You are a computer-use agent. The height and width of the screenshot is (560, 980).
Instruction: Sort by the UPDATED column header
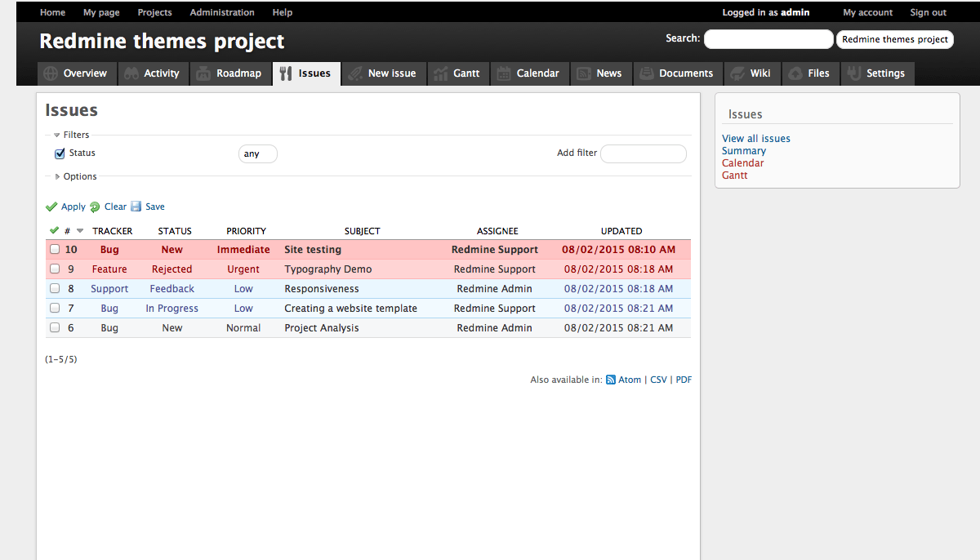621,231
